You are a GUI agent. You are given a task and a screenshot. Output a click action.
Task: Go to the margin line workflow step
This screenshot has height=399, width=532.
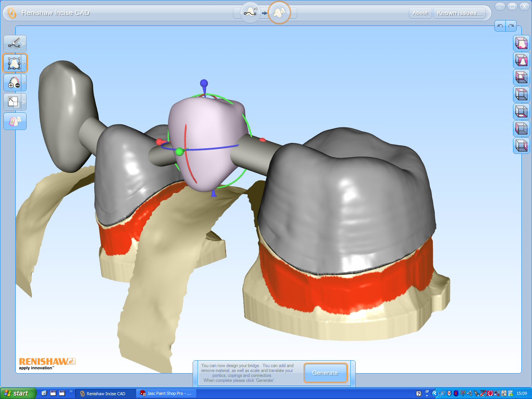(x=250, y=13)
